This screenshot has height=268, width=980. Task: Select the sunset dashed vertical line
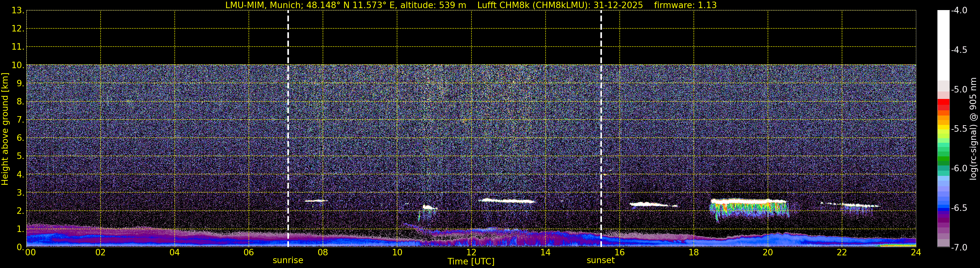coord(601,129)
